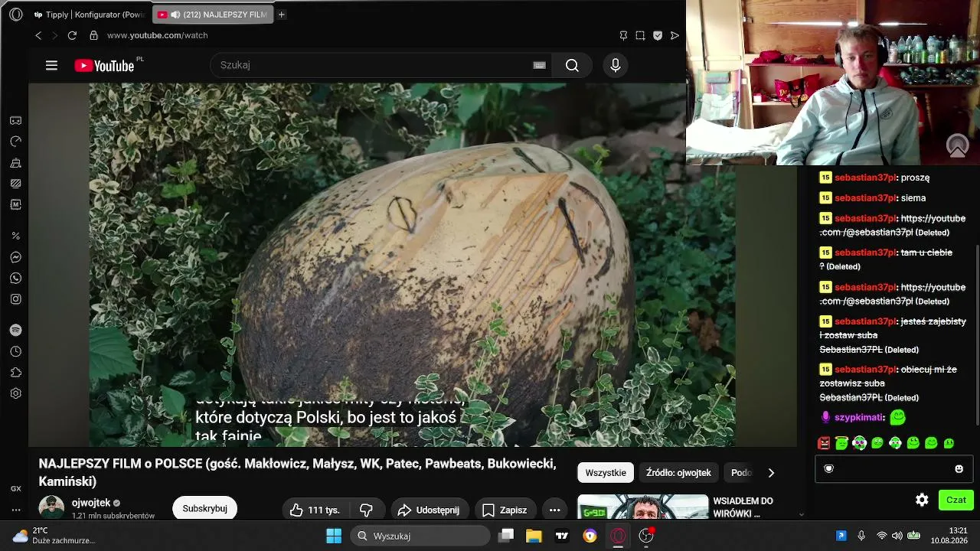The width and height of the screenshot is (980, 551).
Task: Open Spotify in the Opera sidebar
Action: click(15, 330)
